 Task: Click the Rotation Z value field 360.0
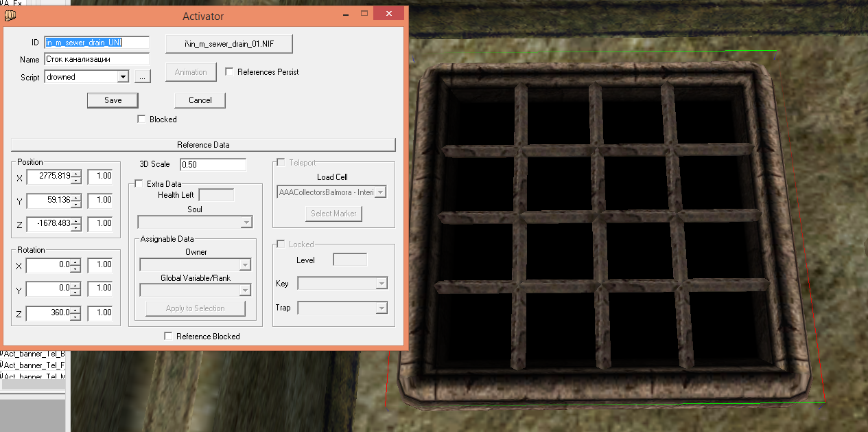[x=49, y=313]
